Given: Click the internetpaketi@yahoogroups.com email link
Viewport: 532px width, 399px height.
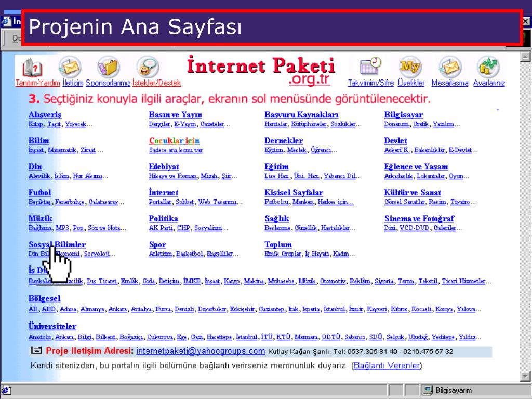Looking at the screenshot, I should click(x=201, y=351).
